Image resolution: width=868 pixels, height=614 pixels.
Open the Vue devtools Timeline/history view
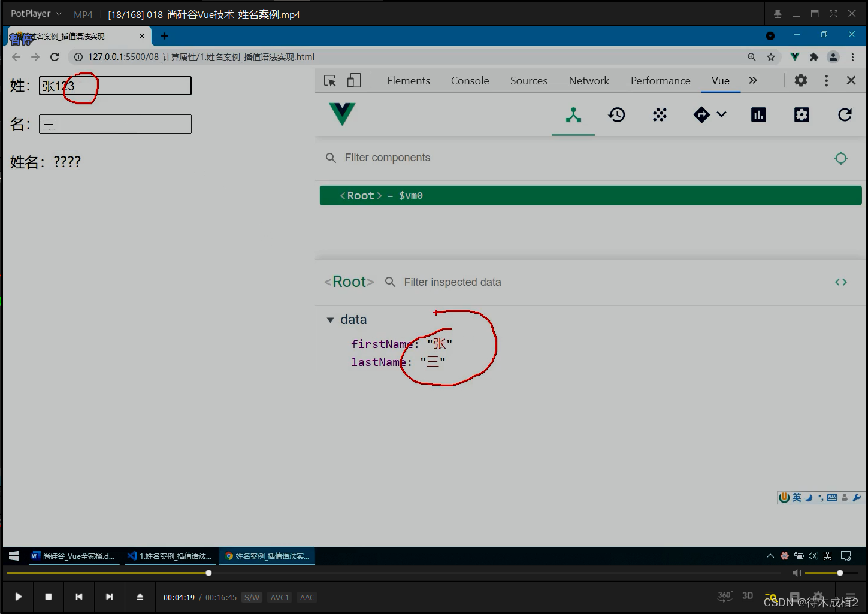616,115
